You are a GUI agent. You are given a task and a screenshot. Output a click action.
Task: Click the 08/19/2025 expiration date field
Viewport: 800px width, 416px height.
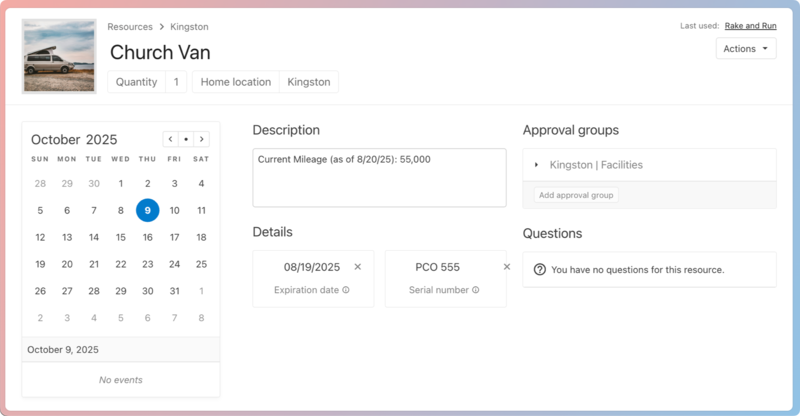tap(312, 267)
